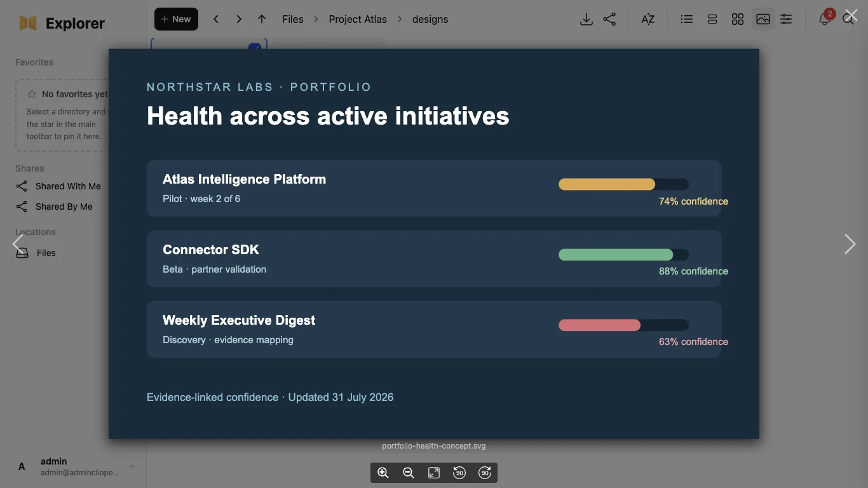The height and width of the screenshot is (488, 868).
Task: Click the '74% confidence' label
Action: (x=693, y=201)
